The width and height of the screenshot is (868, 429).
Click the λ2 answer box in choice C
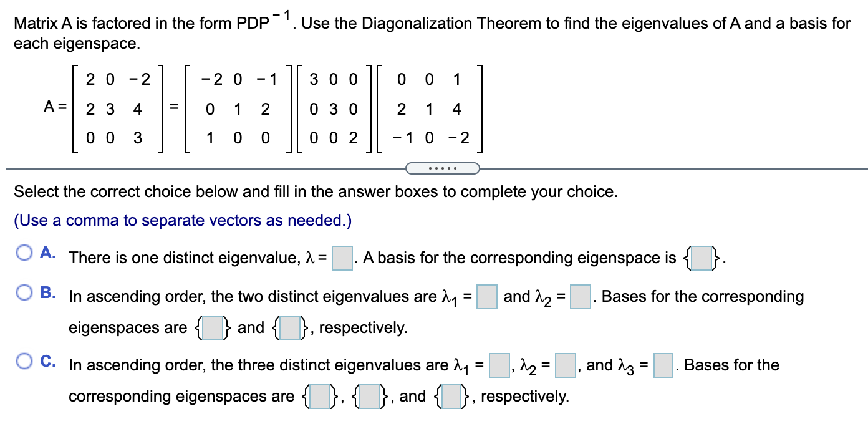[564, 366]
